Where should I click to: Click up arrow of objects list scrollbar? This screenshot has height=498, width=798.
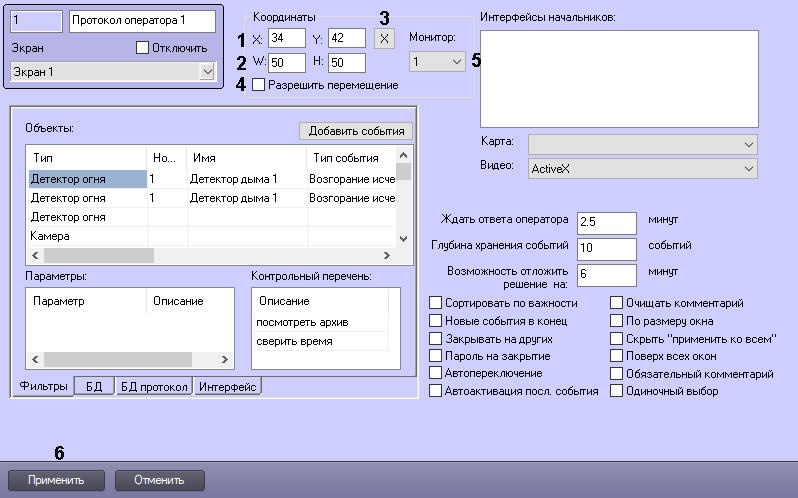(404, 155)
